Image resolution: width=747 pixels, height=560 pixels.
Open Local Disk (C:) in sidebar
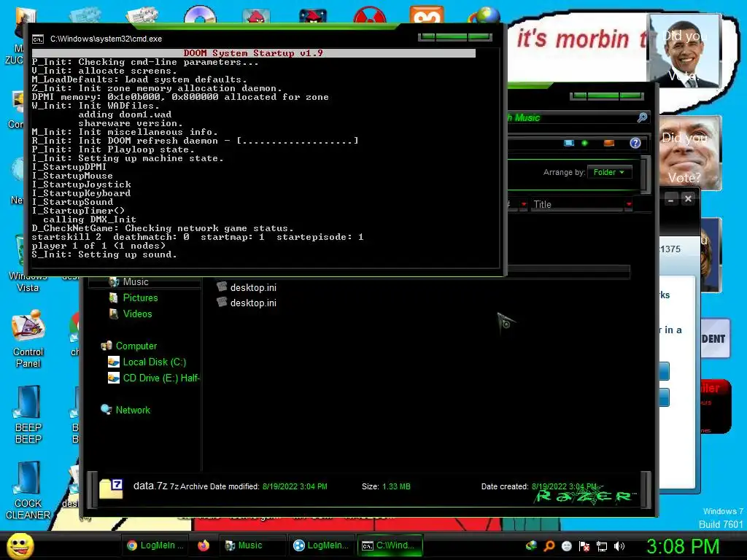click(x=155, y=362)
